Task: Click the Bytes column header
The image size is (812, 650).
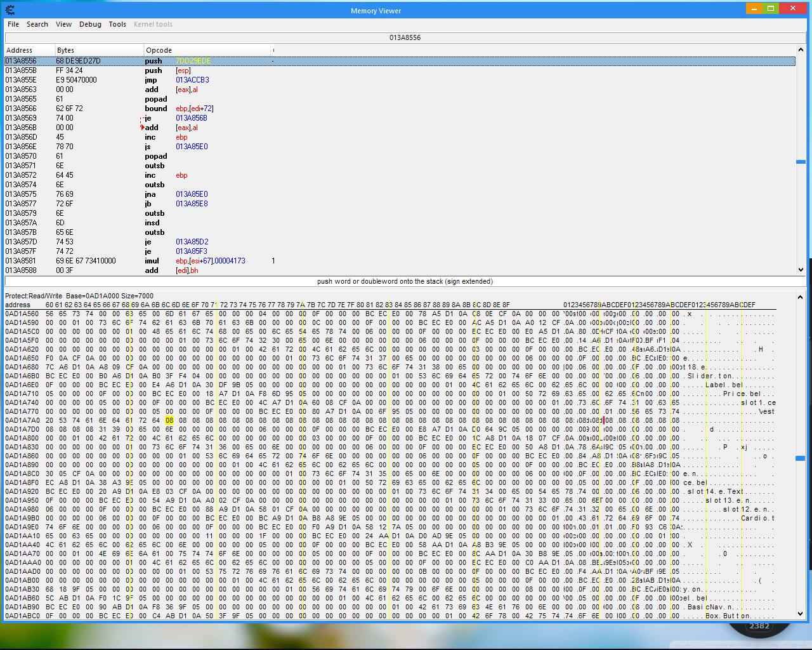Action: tap(65, 50)
